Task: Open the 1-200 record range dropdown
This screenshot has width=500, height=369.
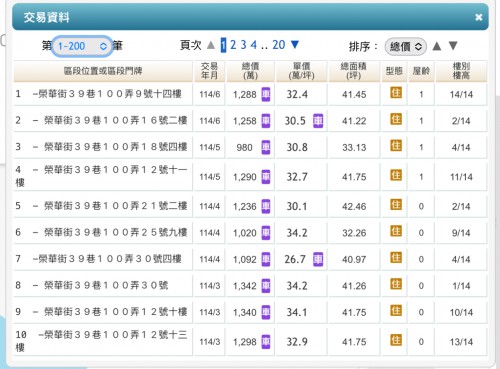Action: 82,46
